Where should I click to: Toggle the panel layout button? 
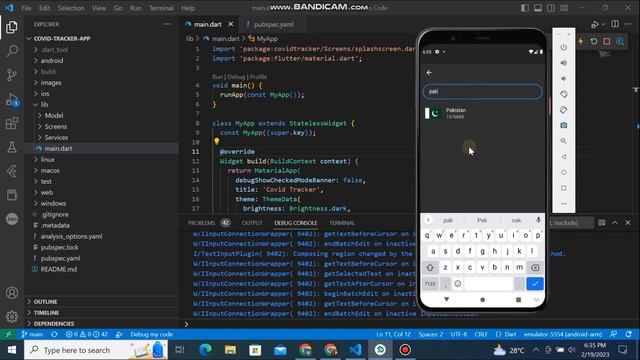(x=538, y=8)
